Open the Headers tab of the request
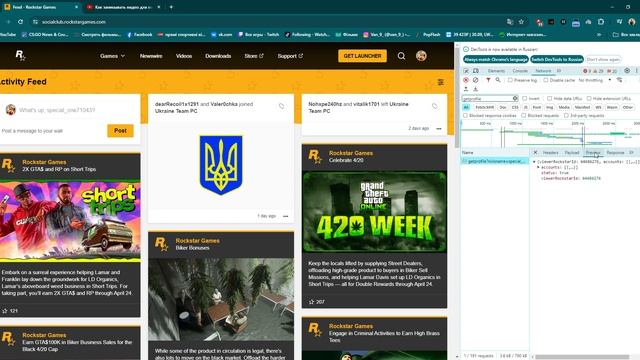The width and height of the screenshot is (640, 360). (x=550, y=152)
